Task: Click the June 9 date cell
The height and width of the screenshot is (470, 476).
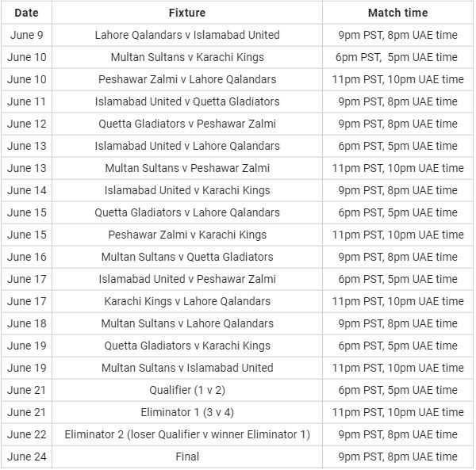Action: (26, 35)
